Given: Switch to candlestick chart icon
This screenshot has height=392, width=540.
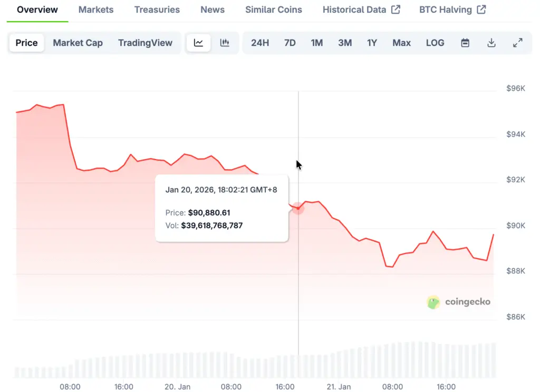Looking at the screenshot, I should click(x=225, y=43).
